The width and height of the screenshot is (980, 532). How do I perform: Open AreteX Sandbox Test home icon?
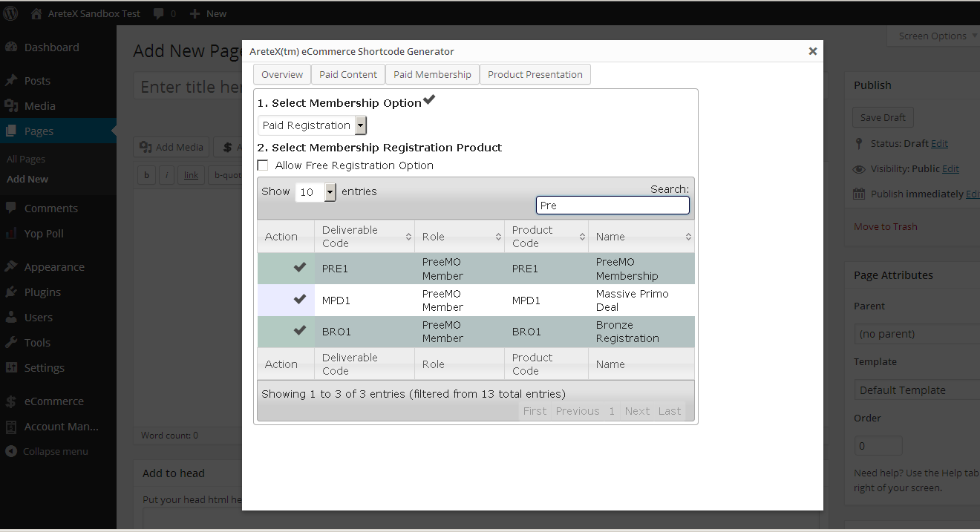(36, 13)
